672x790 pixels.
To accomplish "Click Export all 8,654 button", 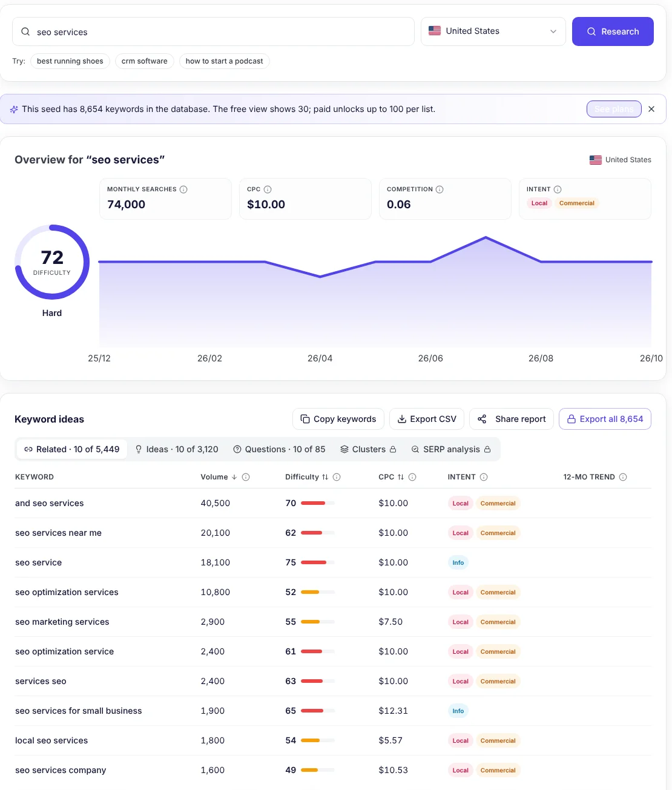I will [605, 419].
